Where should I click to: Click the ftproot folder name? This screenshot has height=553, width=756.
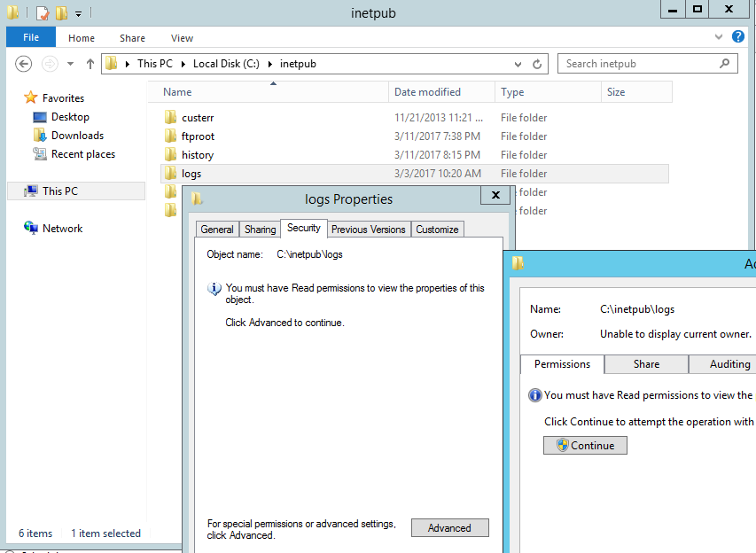(x=198, y=136)
